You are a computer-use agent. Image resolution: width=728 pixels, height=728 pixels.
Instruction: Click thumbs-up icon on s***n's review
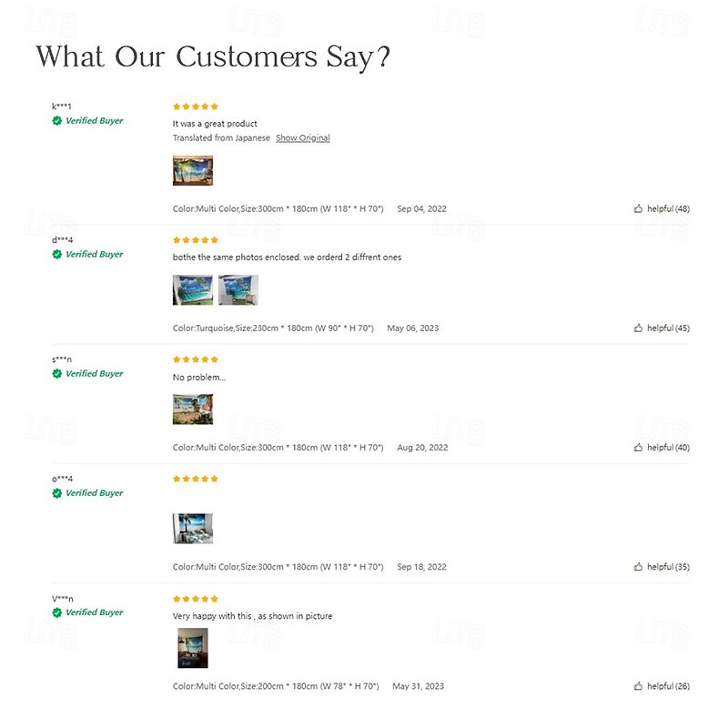pos(639,447)
